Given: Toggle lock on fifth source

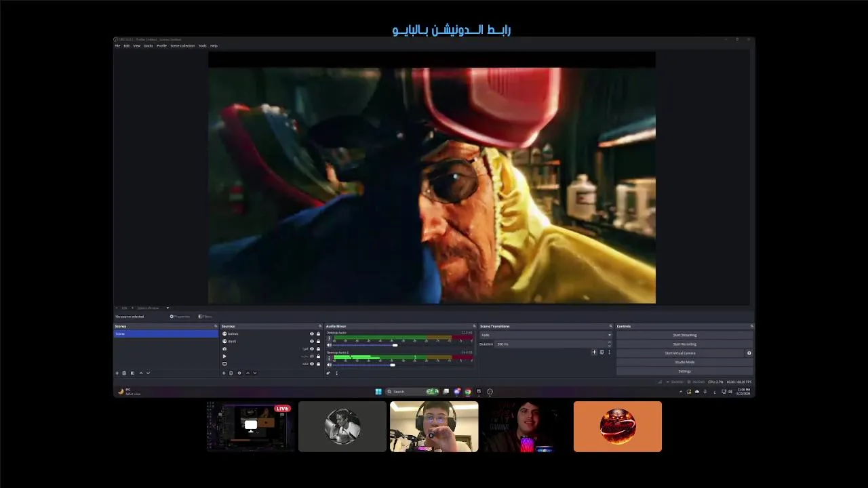Looking at the screenshot, I should click(x=318, y=364).
